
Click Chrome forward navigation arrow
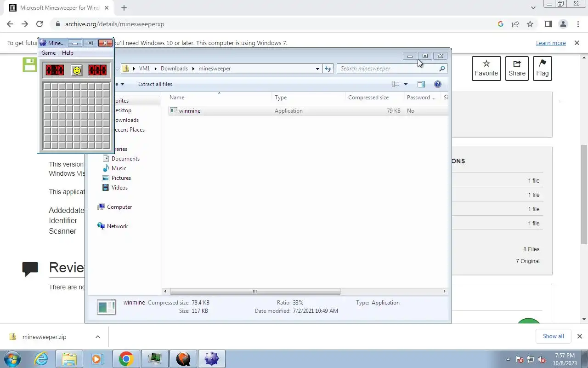(x=25, y=24)
